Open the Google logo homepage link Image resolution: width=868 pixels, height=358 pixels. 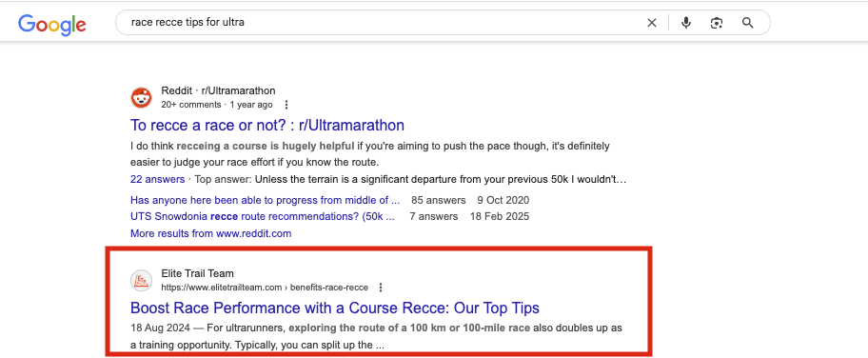[52, 24]
